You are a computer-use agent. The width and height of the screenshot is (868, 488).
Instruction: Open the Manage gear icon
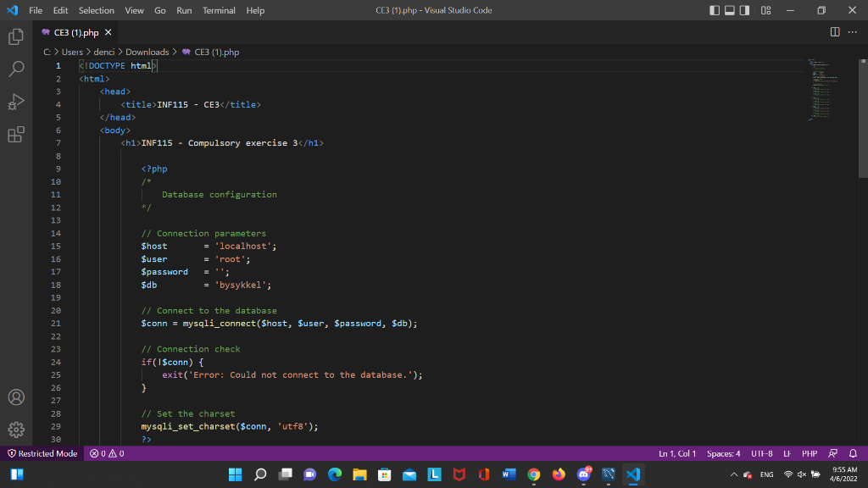tap(16, 430)
